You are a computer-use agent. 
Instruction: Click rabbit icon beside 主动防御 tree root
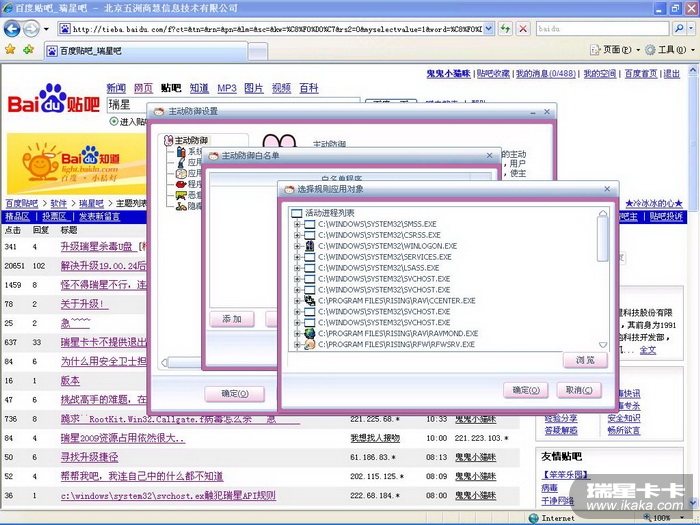(x=169, y=141)
